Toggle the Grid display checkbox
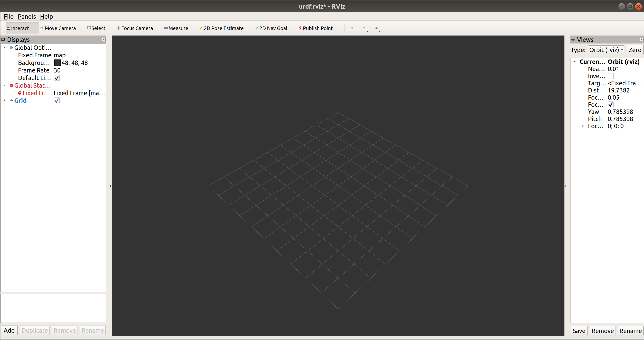644x340 pixels. coord(57,101)
